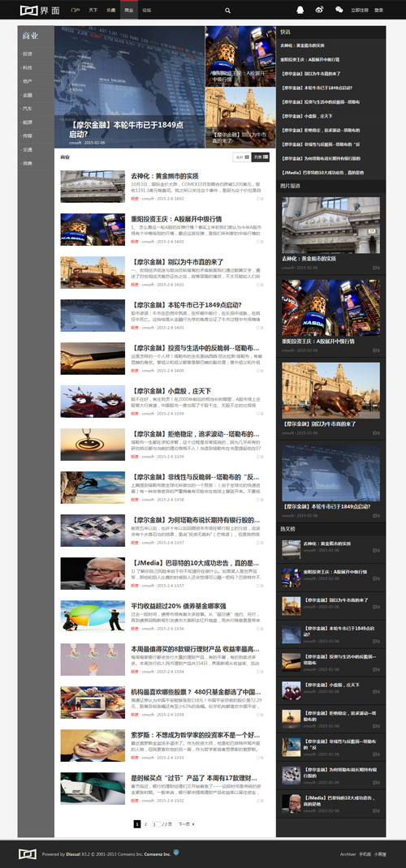Click 下一页 next page arrow
The width and height of the screenshot is (406, 868).
click(x=187, y=824)
